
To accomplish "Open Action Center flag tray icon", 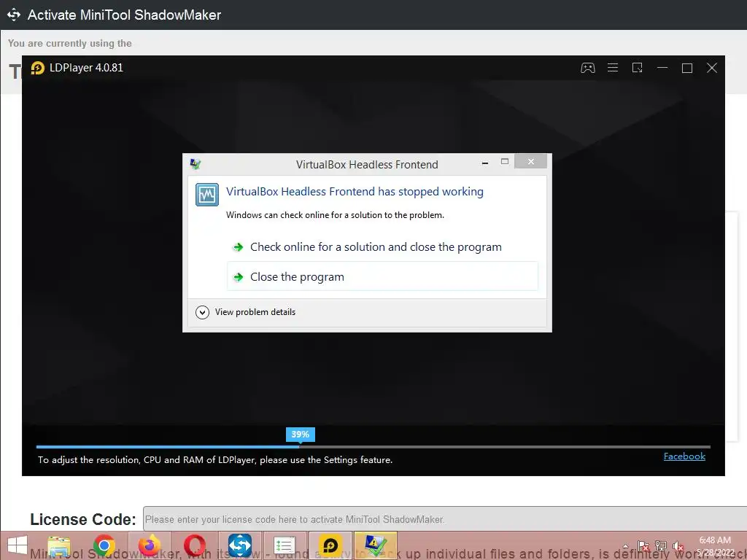I will coord(643,546).
